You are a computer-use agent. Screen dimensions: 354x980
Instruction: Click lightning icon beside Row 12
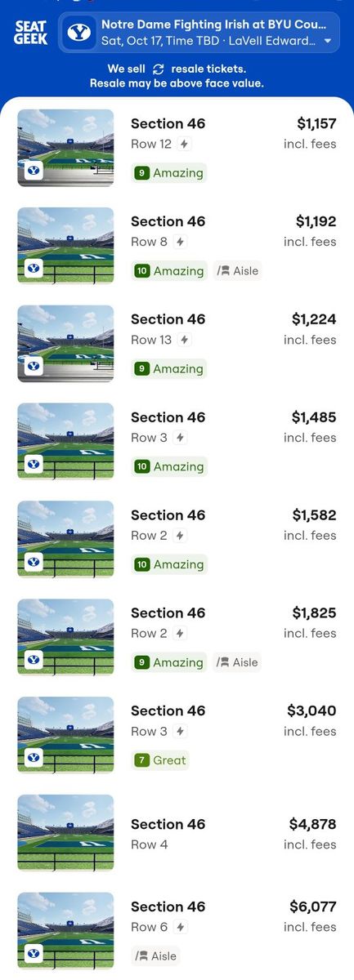pyautogui.click(x=184, y=144)
